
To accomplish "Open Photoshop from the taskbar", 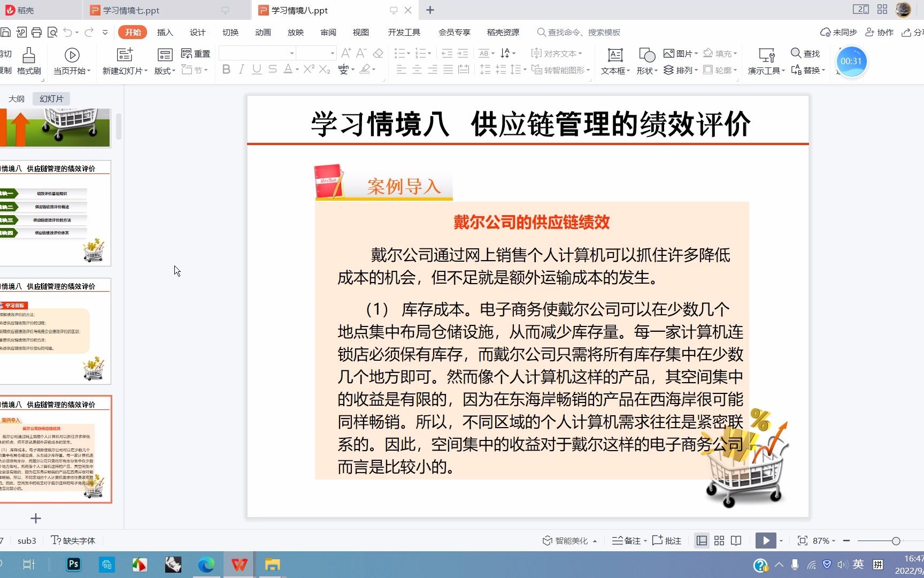I will click(73, 564).
